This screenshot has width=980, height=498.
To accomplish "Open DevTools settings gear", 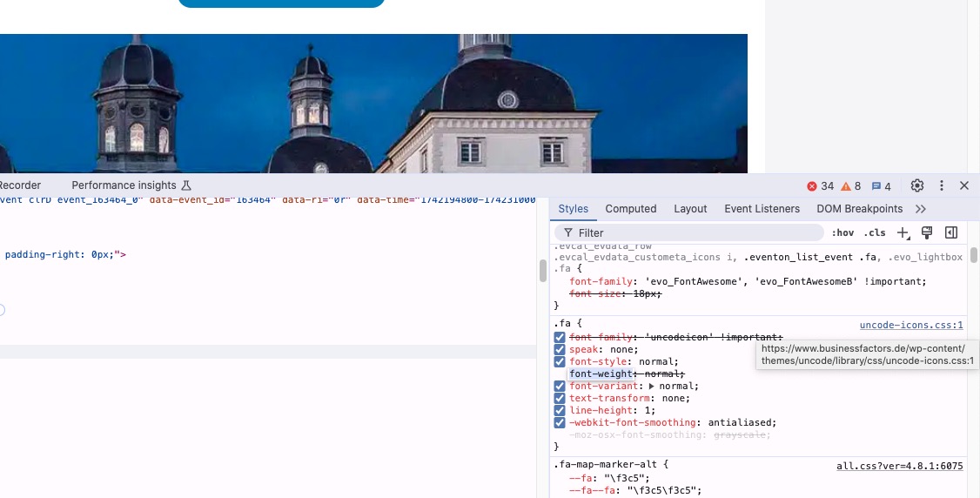I will click(916, 185).
